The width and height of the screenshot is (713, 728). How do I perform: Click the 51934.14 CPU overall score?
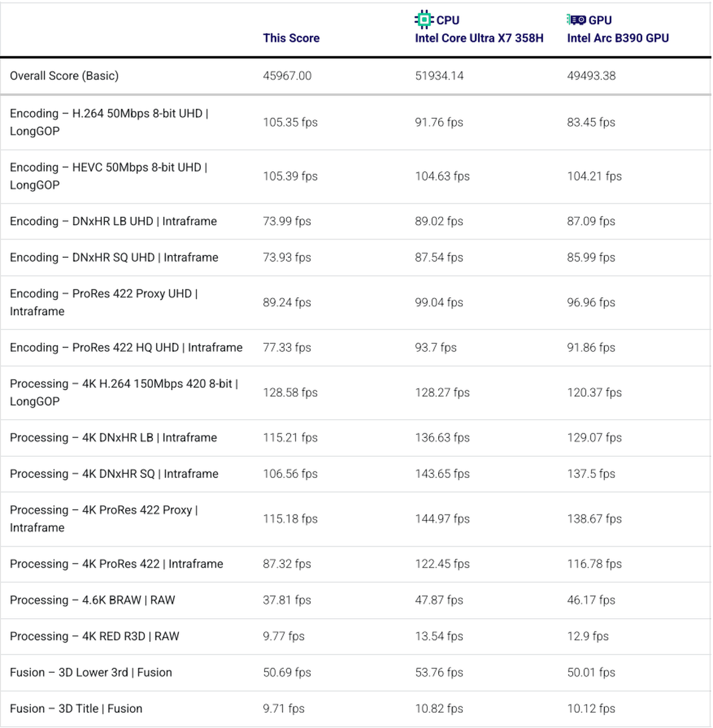coord(439,76)
